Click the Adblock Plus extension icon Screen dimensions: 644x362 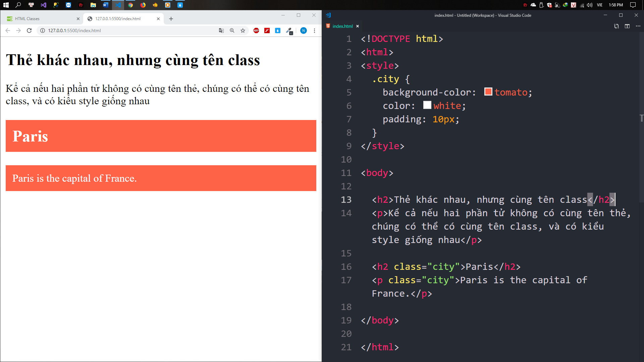coord(256,31)
